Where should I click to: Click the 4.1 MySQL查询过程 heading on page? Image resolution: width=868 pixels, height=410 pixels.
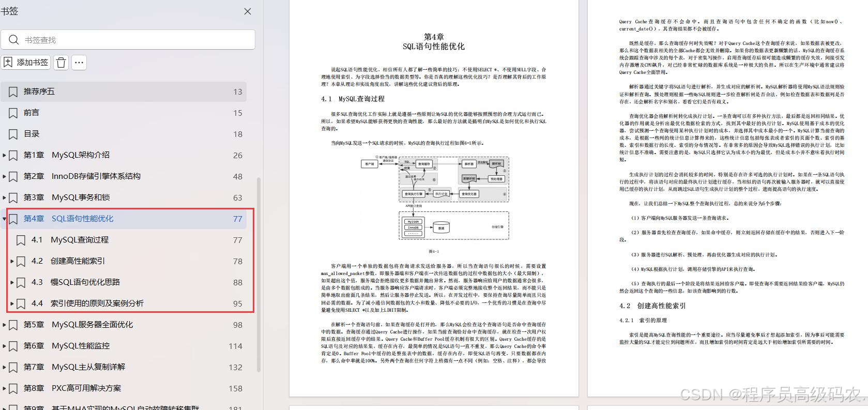[x=353, y=99]
